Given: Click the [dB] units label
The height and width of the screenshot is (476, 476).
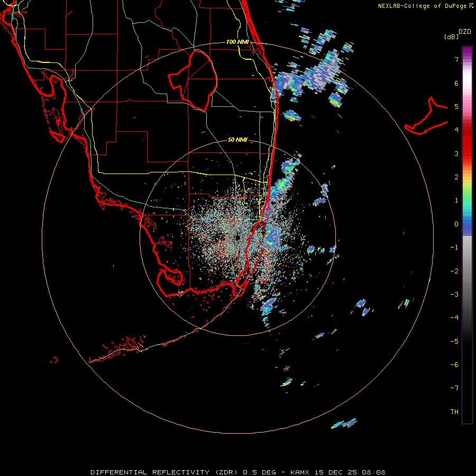Looking at the screenshot, I should (451, 36).
